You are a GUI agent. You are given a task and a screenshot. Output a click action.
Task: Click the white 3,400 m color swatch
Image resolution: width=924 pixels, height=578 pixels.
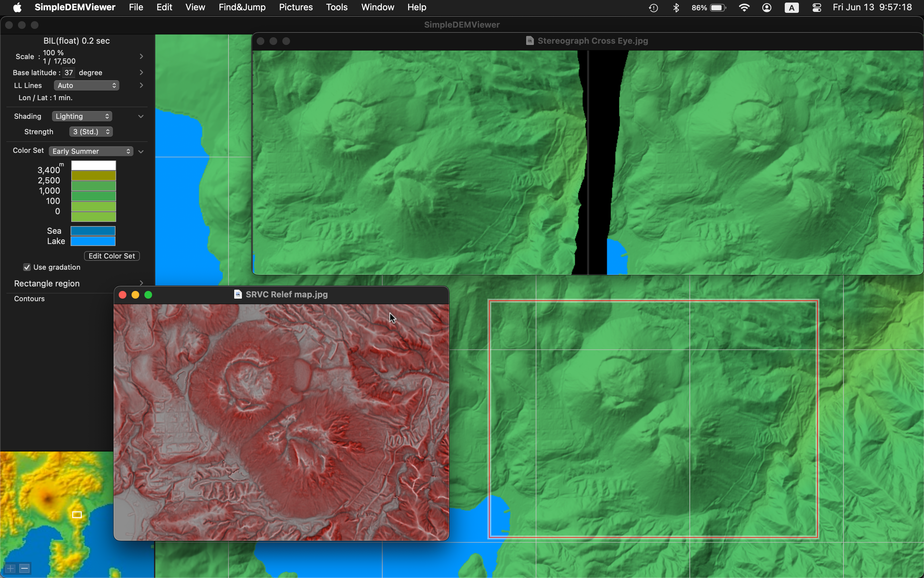[x=94, y=165]
